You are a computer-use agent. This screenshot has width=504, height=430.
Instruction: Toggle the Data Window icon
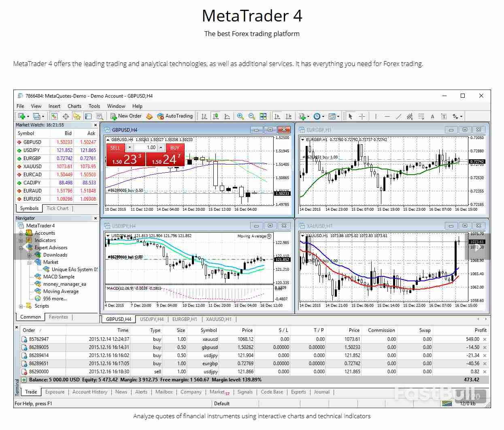pos(66,116)
